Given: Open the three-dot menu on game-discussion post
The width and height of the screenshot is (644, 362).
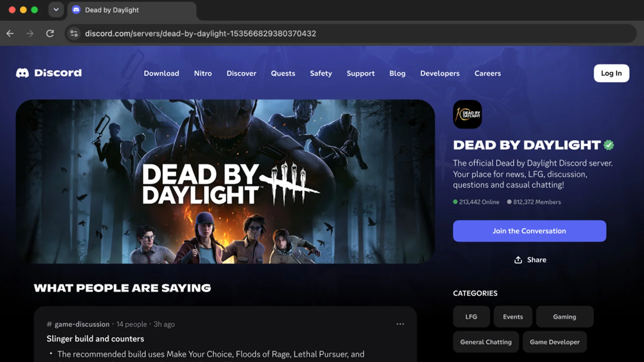Looking at the screenshot, I should [x=400, y=324].
